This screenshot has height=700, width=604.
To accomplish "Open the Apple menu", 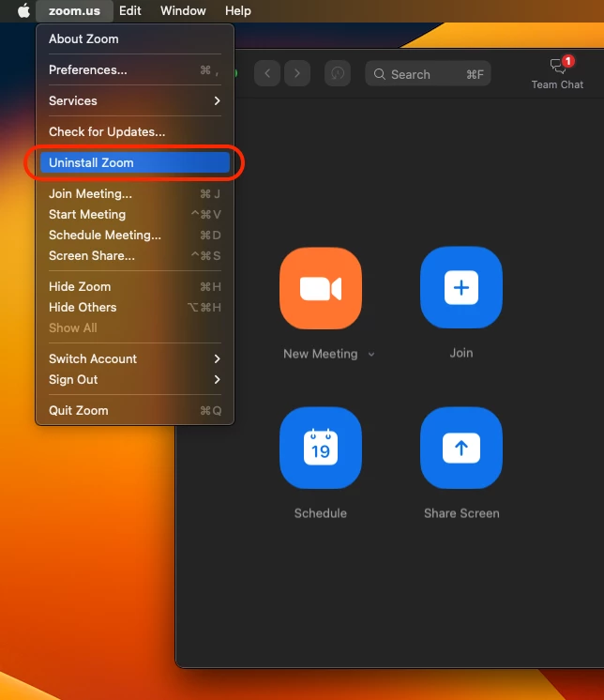I will click(x=23, y=10).
